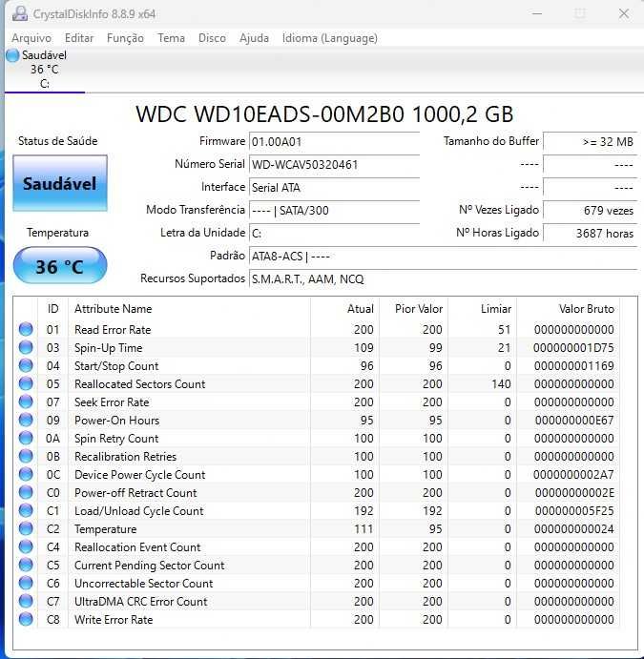Select the Read Error Rate attribute name
644x659 pixels.
click(113, 330)
